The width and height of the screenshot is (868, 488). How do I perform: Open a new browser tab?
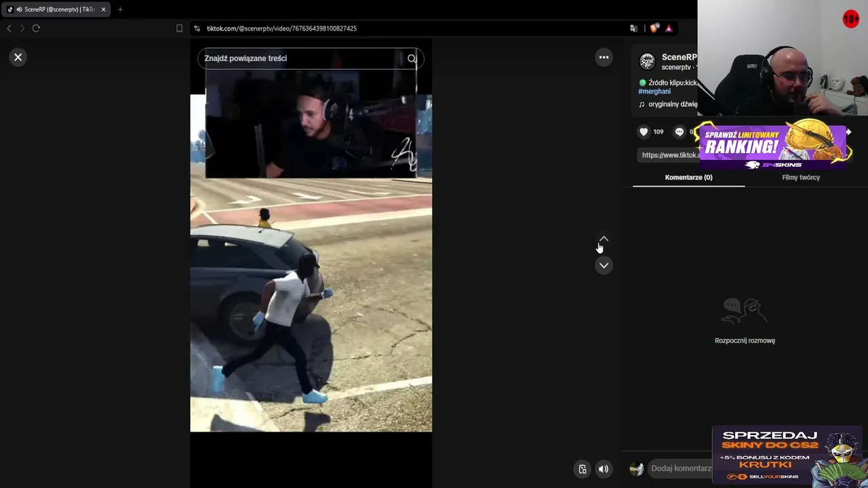120,9
